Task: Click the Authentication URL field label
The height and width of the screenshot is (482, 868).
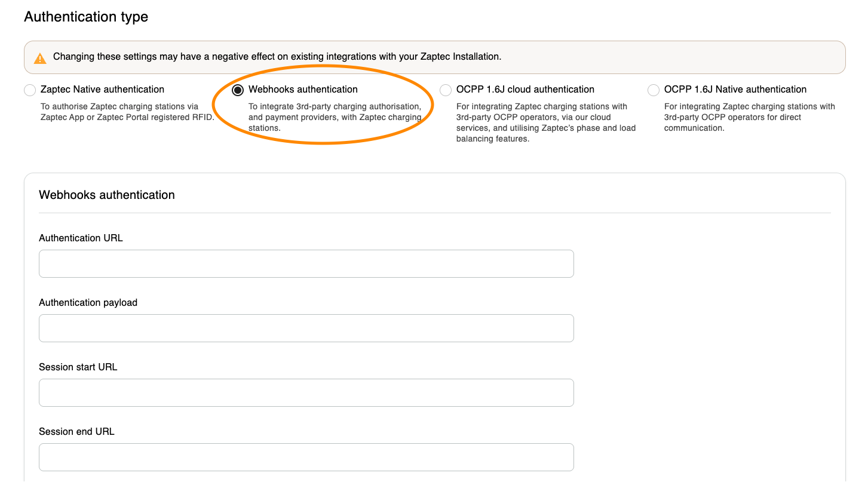Action: coord(81,238)
